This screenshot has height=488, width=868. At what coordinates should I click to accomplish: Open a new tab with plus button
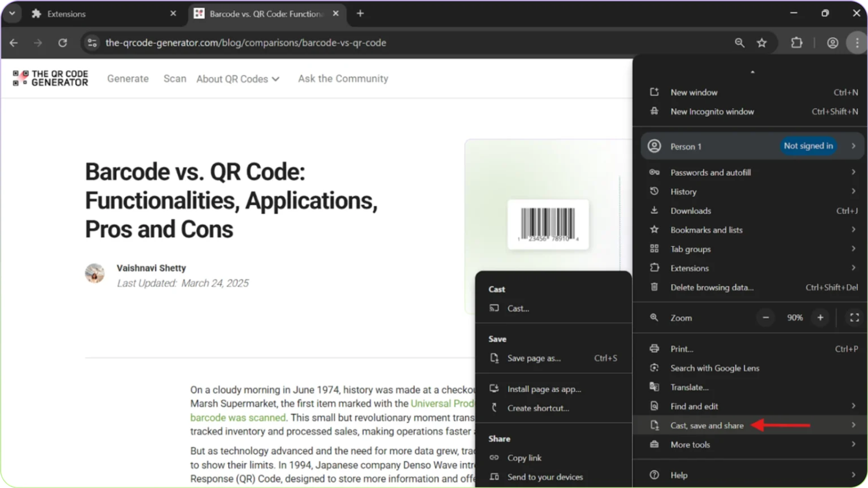tap(360, 14)
